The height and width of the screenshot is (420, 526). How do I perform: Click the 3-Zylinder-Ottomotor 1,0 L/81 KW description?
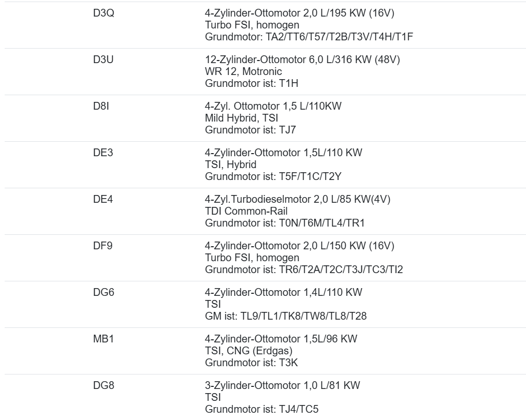pos(283,385)
